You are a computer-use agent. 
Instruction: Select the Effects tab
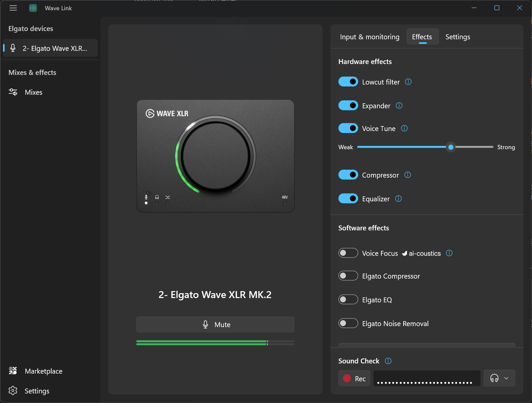pyautogui.click(x=422, y=37)
